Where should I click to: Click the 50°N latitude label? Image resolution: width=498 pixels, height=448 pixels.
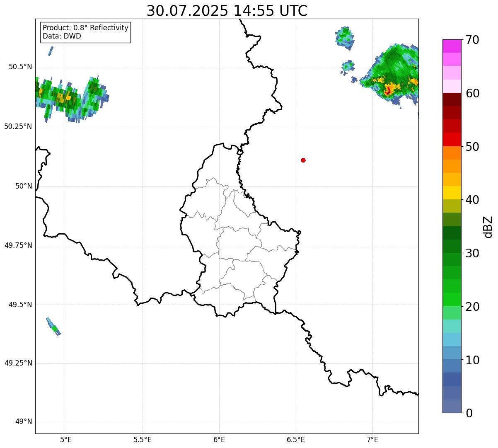click(24, 186)
